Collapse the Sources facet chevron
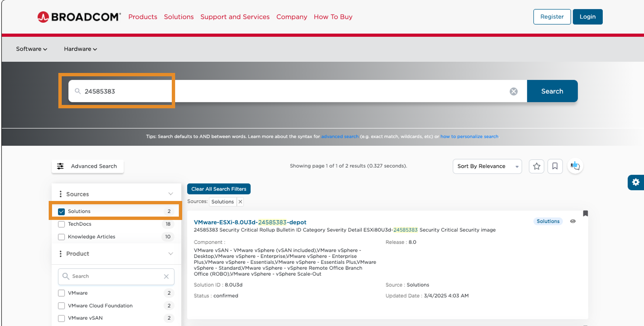 171,194
